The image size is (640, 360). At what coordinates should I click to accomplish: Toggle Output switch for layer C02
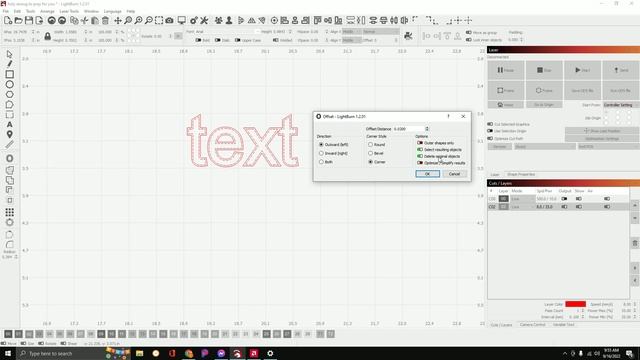[x=564, y=207]
